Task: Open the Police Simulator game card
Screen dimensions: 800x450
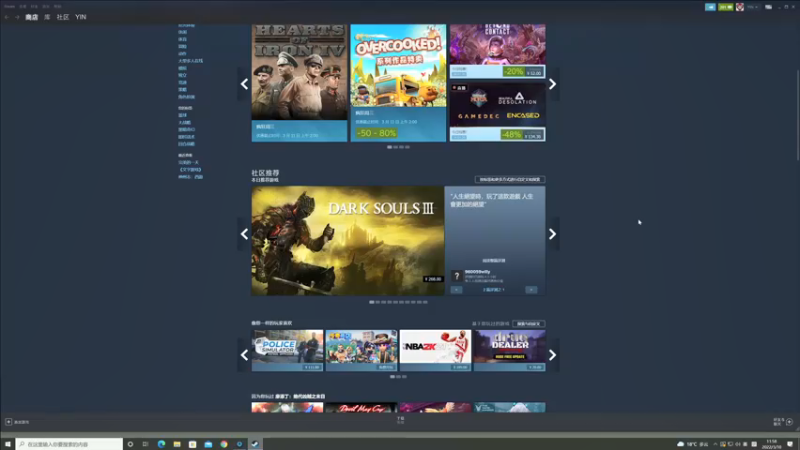Action: coord(287,350)
